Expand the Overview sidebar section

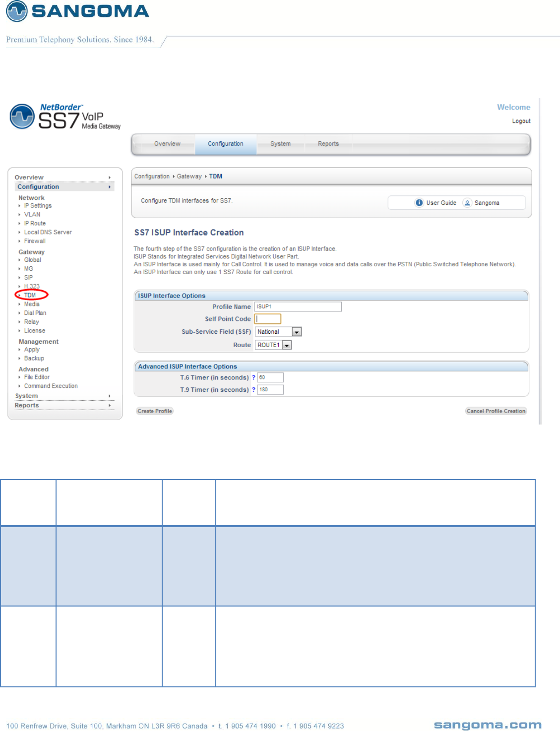coord(63,177)
